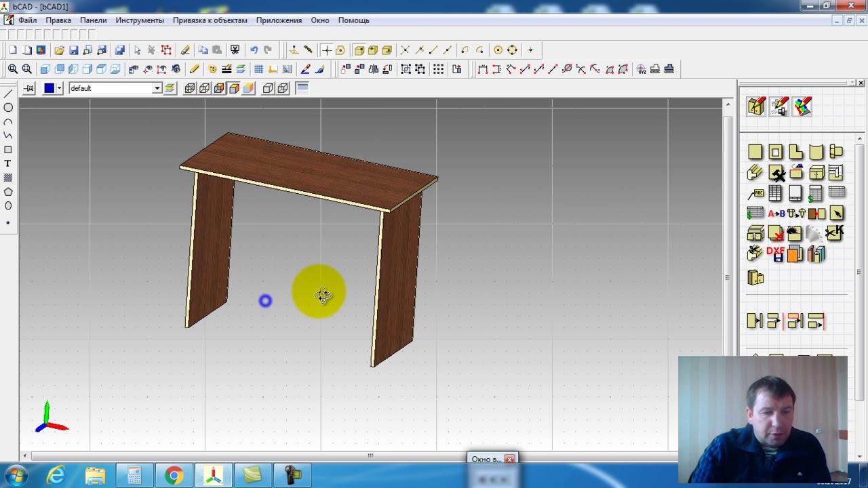Open the Помощь menu
This screenshot has height=488, width=868.
pos(353,20)
